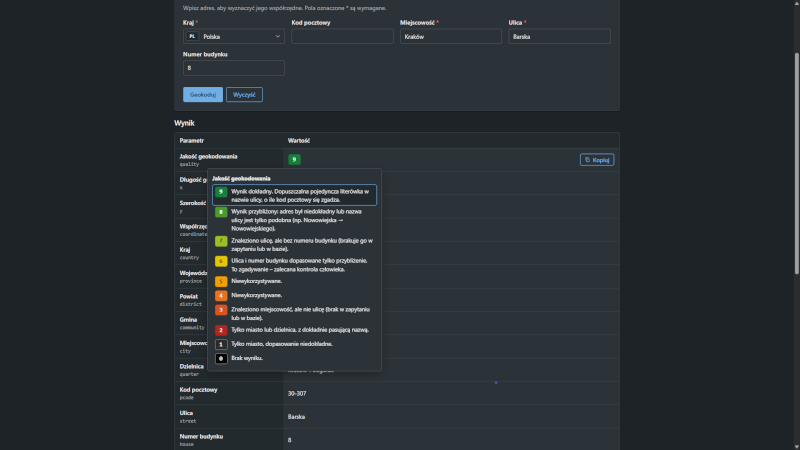The height and width of the screenshot is (450, 800).
Task: Expand Kraj dropdown via chevron arrow
Action: point(278,36)
